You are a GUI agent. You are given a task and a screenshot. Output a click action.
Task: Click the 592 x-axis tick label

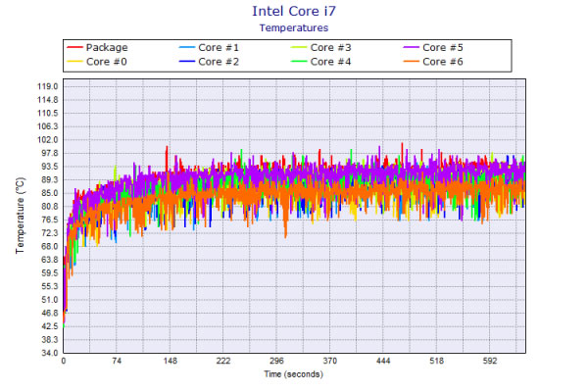490,361
